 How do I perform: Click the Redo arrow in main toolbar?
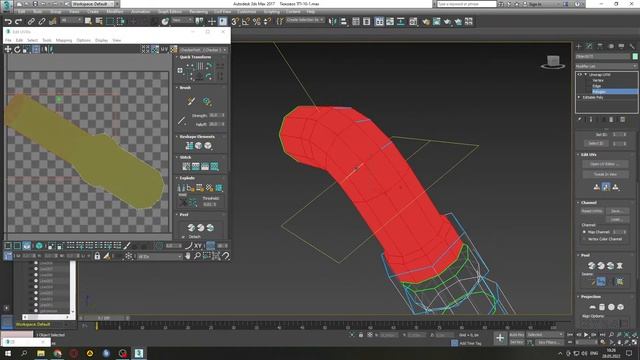pos(18,22)
